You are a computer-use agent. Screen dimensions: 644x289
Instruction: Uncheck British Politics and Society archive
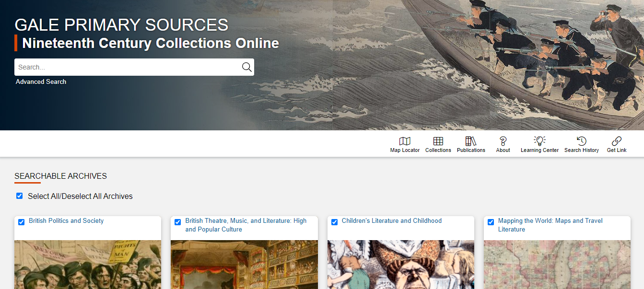[22, 222]
